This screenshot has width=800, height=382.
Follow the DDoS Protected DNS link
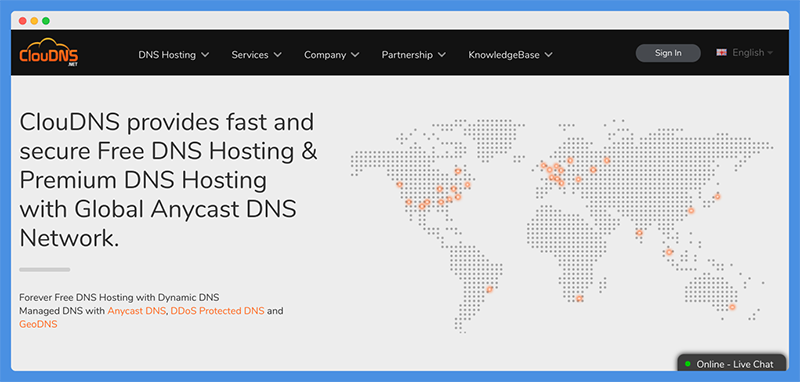click(218, 311)
